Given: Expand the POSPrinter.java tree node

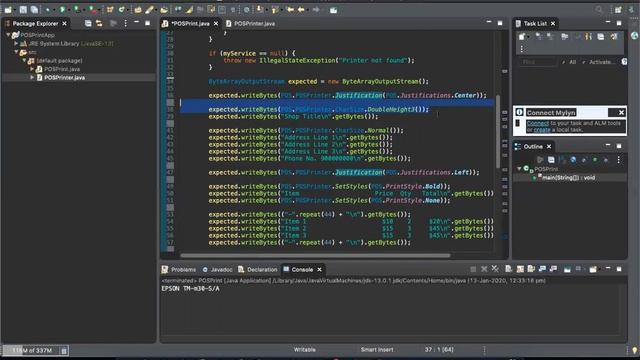Looking at the screenshot, I should (32, 77).
